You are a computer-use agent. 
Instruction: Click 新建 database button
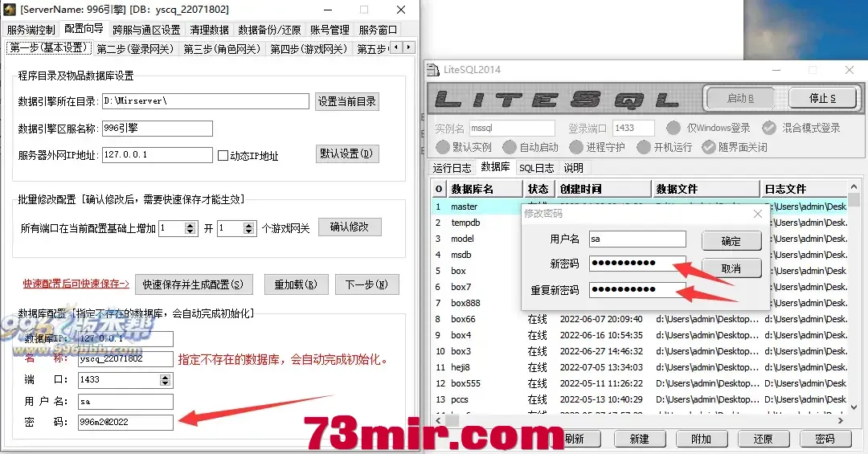[640, 439]
